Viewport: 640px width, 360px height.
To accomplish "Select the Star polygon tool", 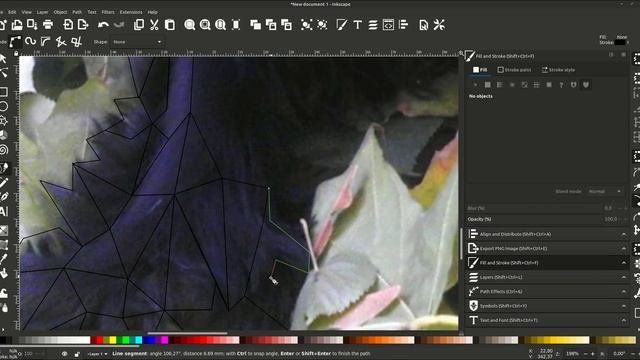I will 4,120.
